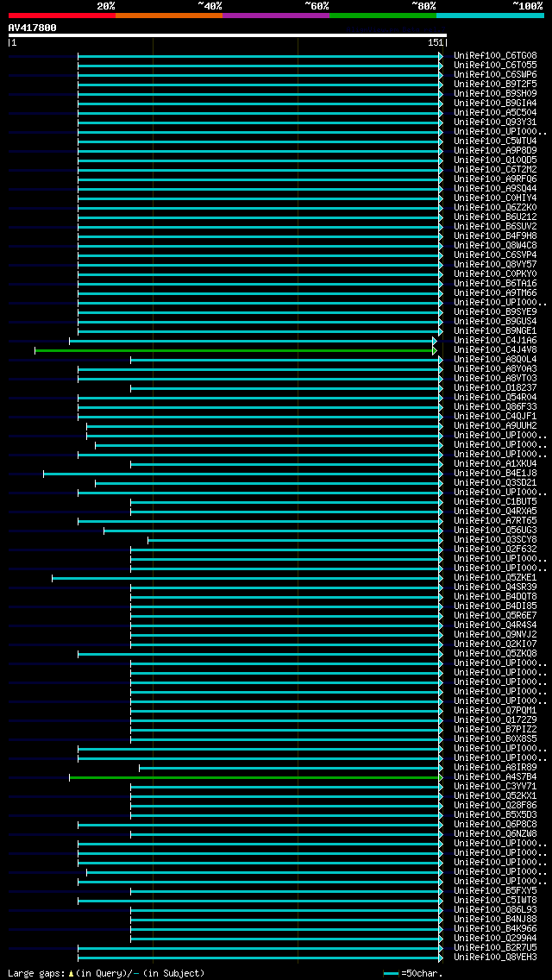
Task: Select hit label UniRef100_B6TA16
Action: (495, 284)
